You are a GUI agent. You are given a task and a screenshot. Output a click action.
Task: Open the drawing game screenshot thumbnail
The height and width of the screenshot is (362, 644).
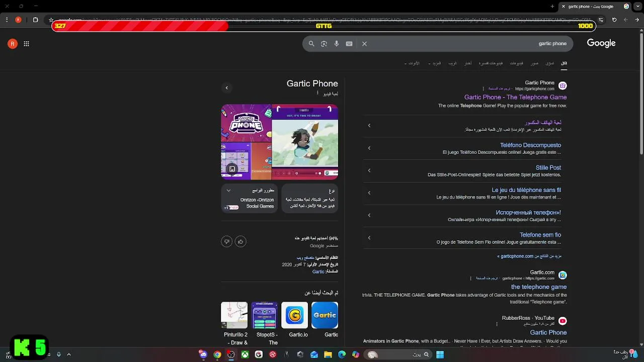pos(305,142)
